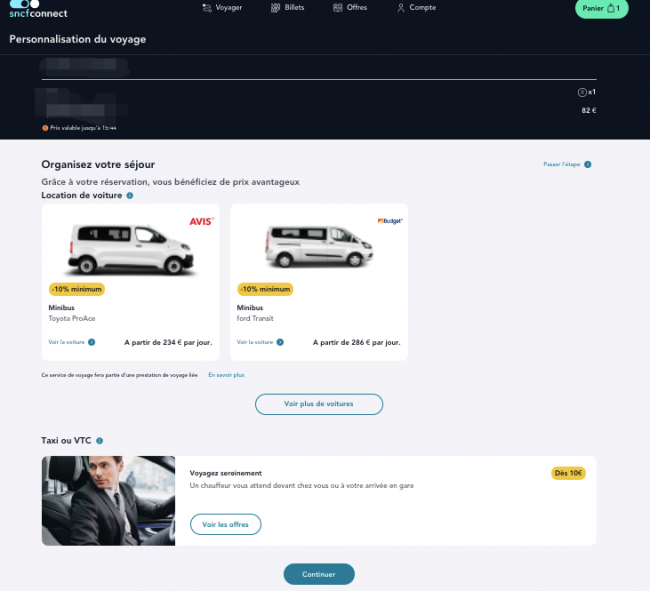The width and height of the screenshot is (650, 591).
Task: Click the Continuer button
Action: click(319, 574)
